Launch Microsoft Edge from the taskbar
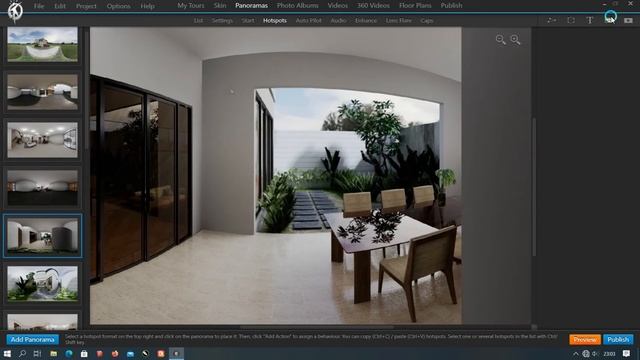Viewport: 640px width, 360px height. (69, 353)
